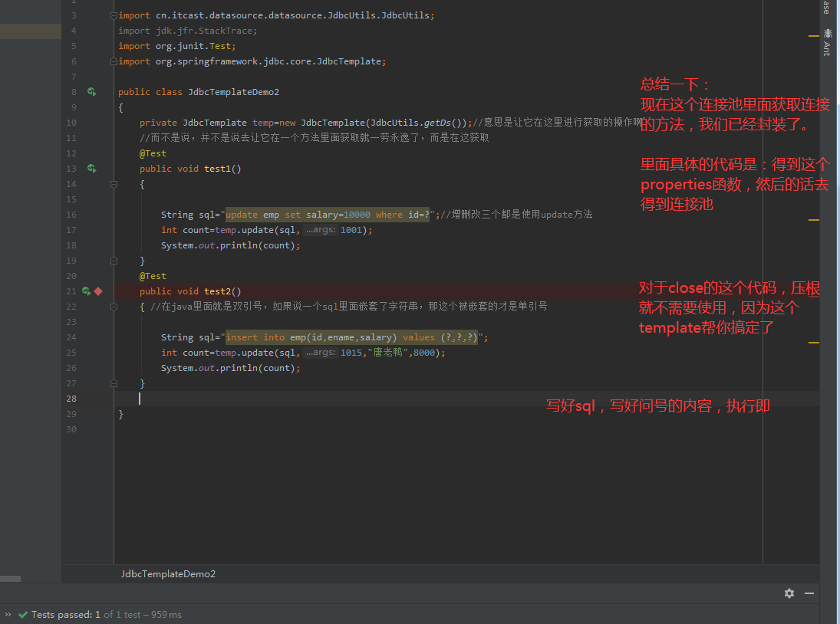
Task: Click the passed tests checkmark icon
Action: (23, 614)
